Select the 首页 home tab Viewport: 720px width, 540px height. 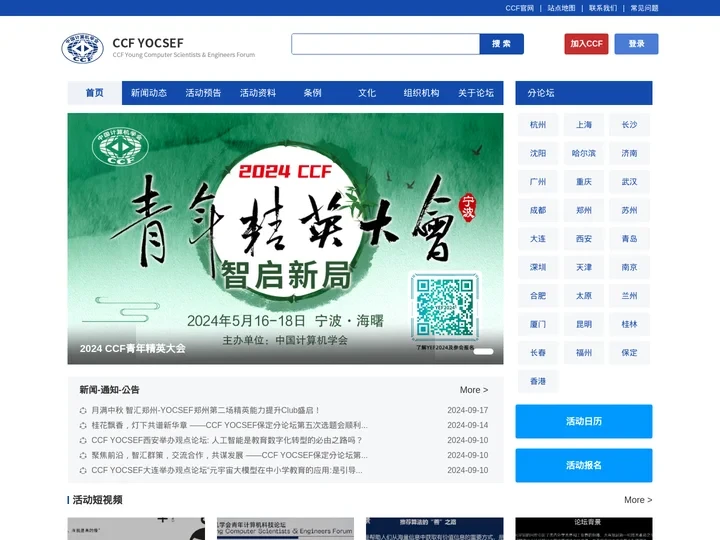(95, 93)
